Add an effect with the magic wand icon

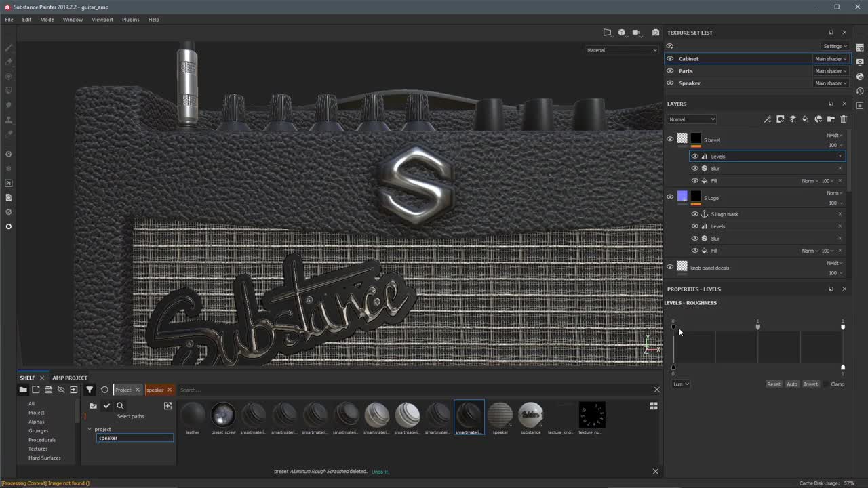(x=768, y=119)
